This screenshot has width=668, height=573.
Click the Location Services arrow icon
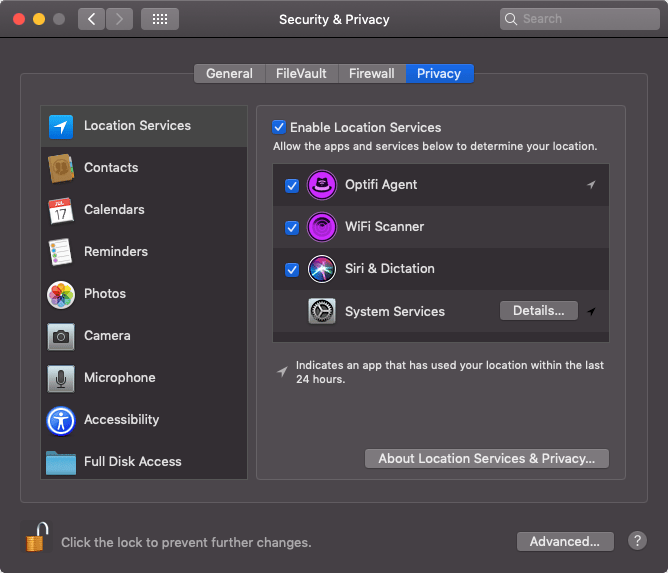click(x=60, y=127)
